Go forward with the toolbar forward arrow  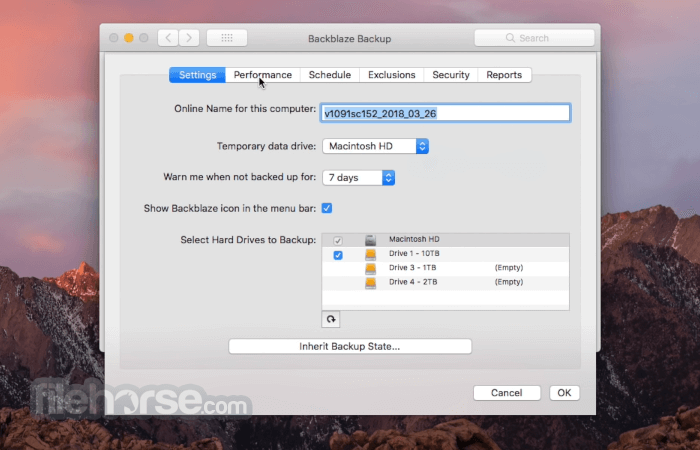[189, 38]
